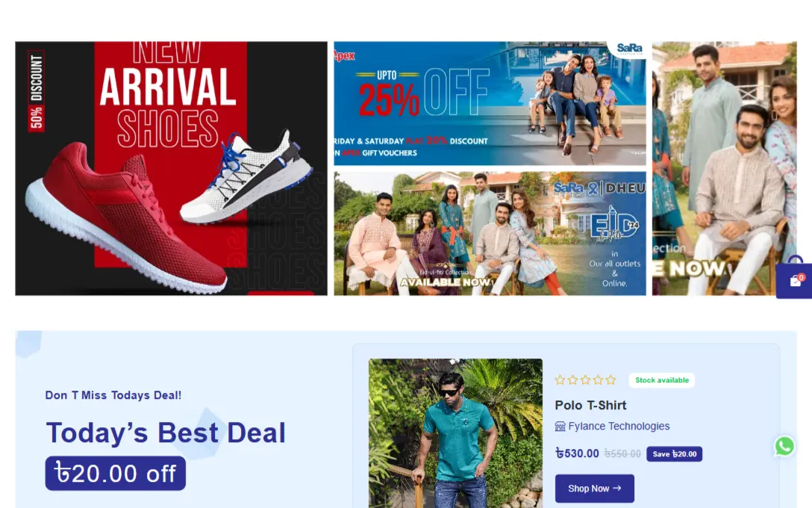812x508 pixels.
Task: Click the Shop Now button
Action: pos(595,489)
